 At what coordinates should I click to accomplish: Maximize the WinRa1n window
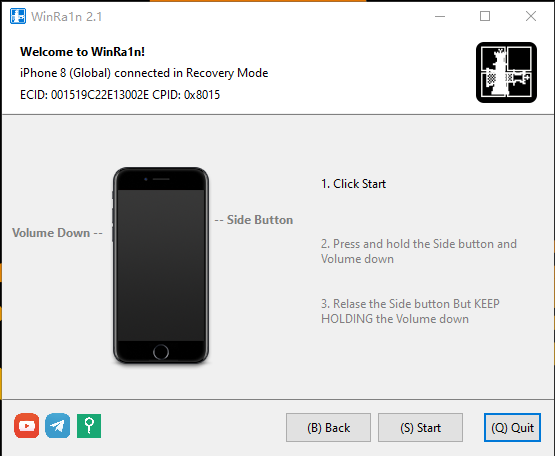[485, 16]
